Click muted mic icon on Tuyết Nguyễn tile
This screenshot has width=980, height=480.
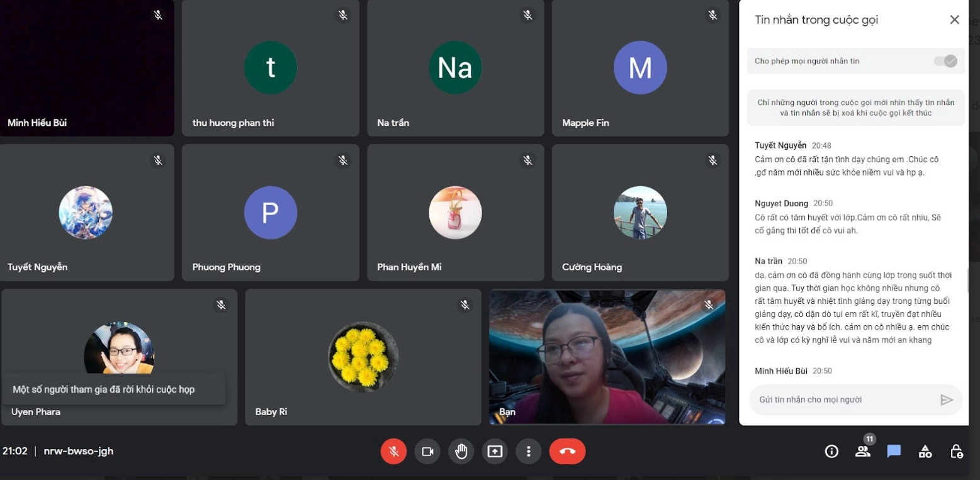[158, 160]
